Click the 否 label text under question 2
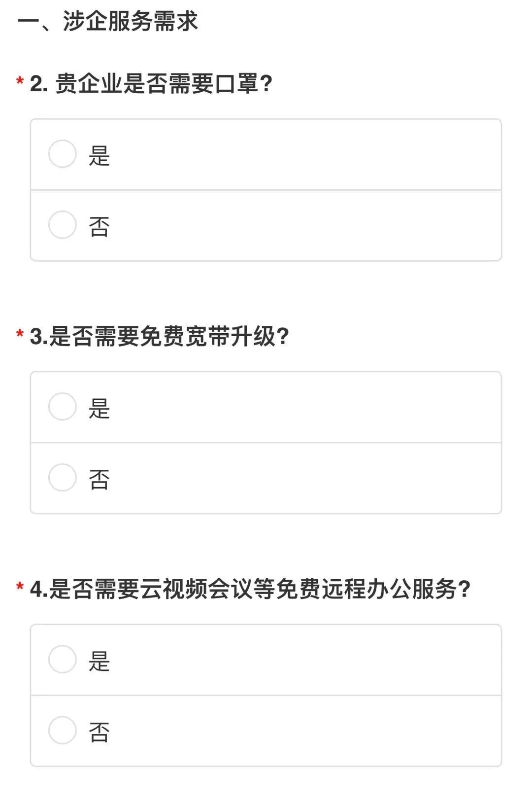The width and height of the screenshot is (532, 806). 99,227
